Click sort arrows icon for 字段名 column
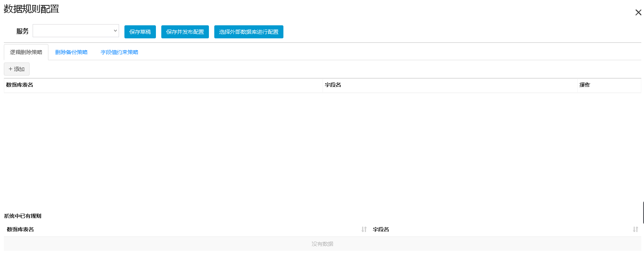 pyautogui.click(x=635, y=229)
